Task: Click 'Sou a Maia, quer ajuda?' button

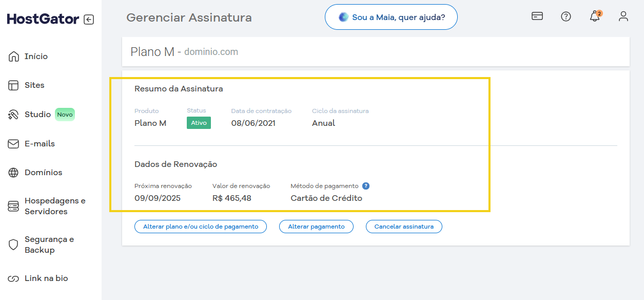Action: tap(391, 17)
